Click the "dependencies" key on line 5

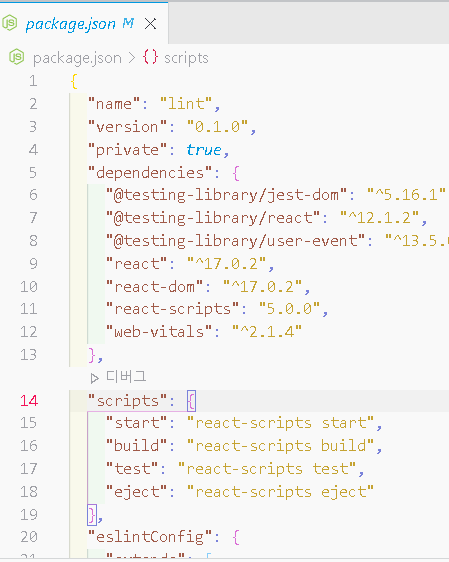click(x=150, y=173)
